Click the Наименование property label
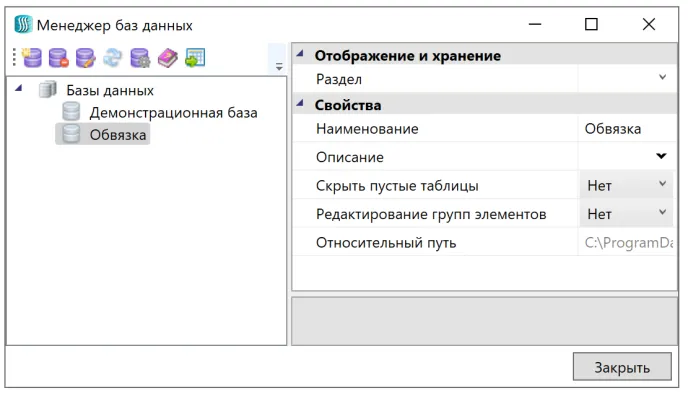This screenshot has height=393, width=688. tap(367, 129)
